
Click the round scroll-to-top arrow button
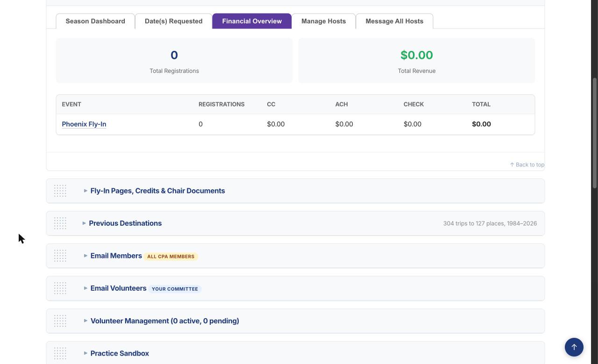574,347
